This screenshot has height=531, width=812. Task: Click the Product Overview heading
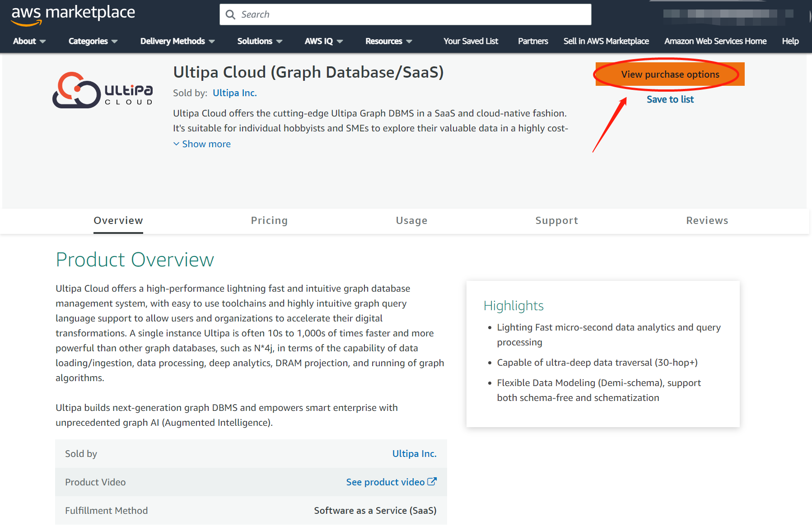click(135, 260)
